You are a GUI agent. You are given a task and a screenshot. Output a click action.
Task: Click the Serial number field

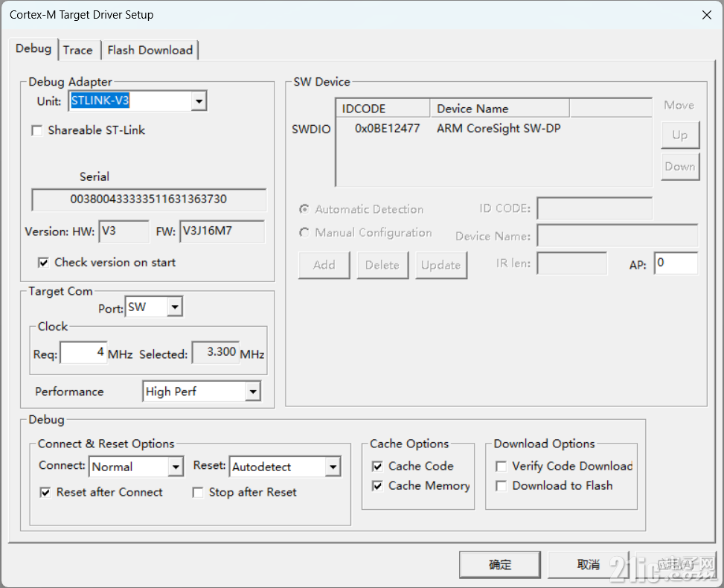click(x=149, y=199)
